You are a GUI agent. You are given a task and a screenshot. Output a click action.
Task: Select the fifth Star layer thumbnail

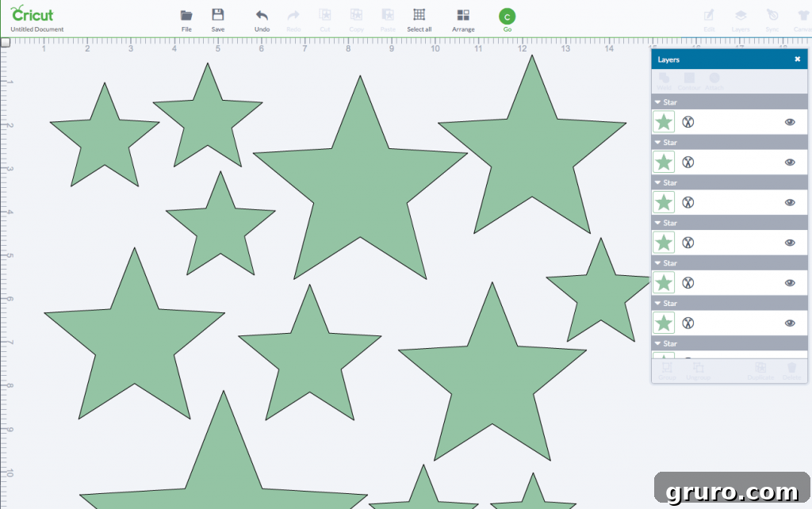[664, 283]
